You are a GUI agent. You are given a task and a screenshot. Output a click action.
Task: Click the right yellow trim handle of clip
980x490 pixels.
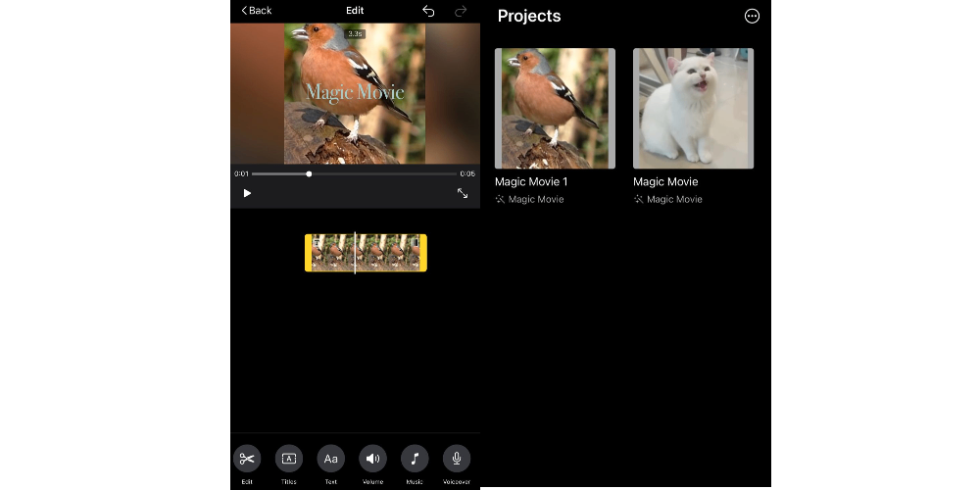tap(423, 253)
